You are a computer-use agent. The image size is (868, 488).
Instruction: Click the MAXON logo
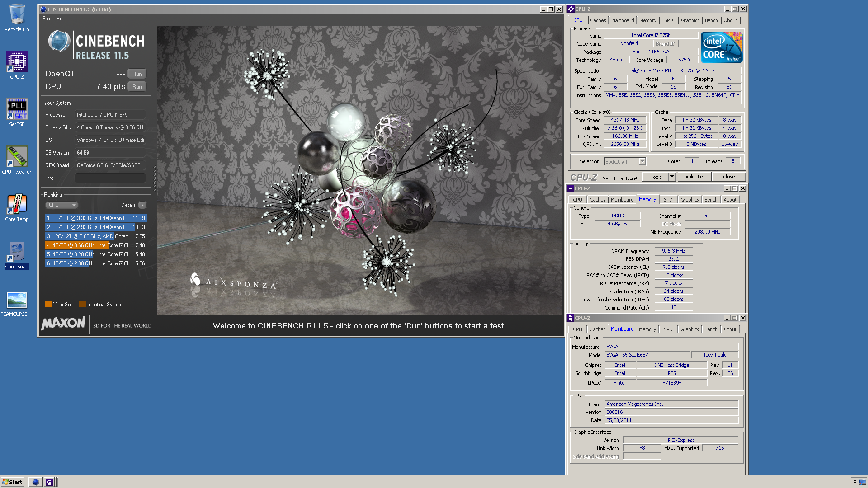pyautogui.click(x=63, y=323)
